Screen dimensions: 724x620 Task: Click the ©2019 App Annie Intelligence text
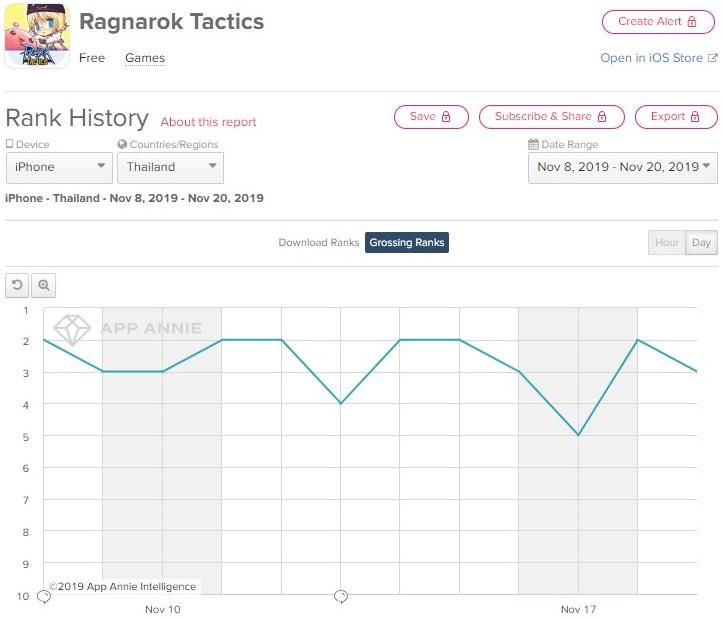pyautogui.click(x=123, y=587)
